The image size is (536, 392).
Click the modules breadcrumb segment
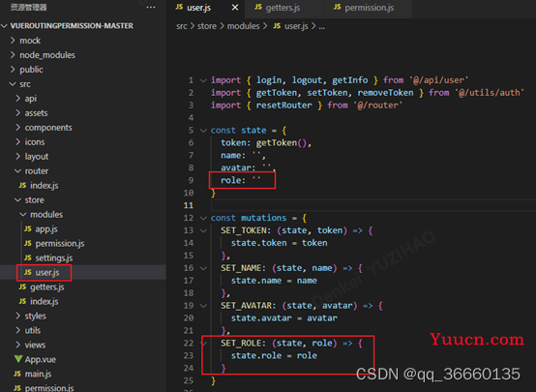click(x=244, y=26)
